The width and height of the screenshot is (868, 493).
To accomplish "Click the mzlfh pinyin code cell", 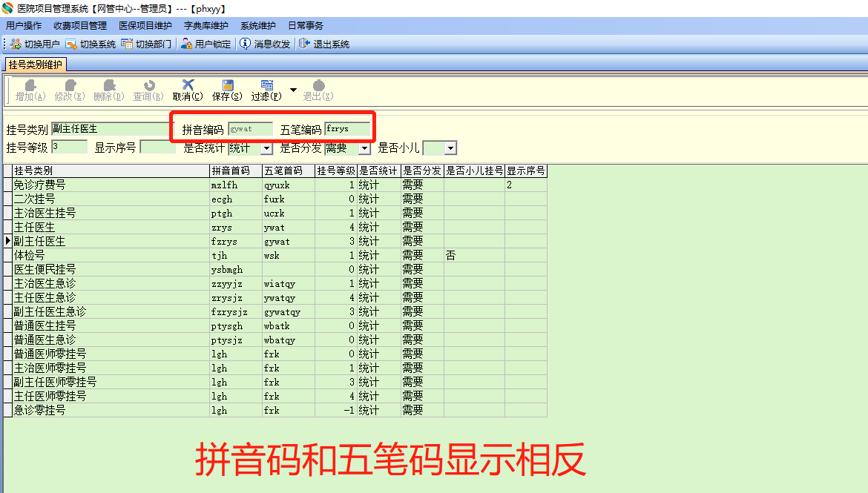I will pyautogui.click(x=236, y=185).
